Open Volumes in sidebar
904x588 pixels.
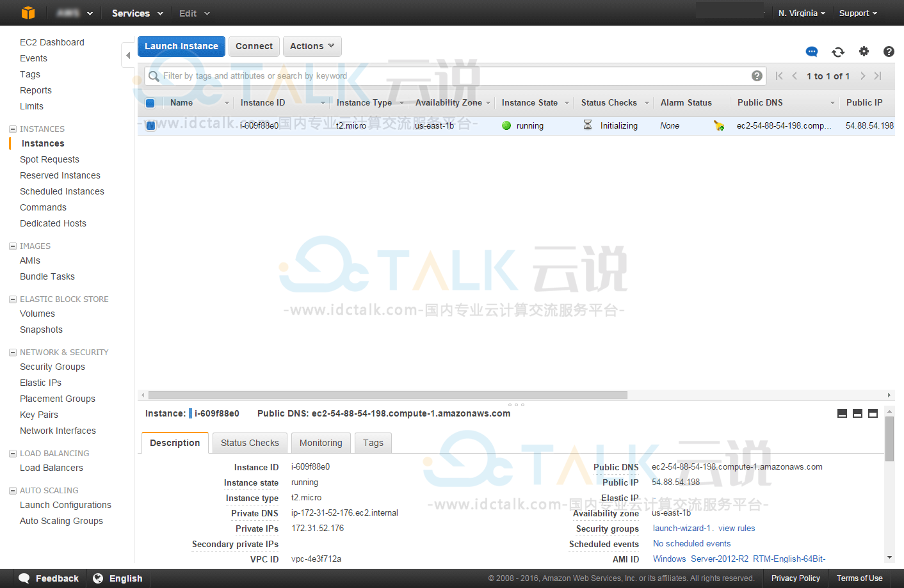(x=38, y=314)
